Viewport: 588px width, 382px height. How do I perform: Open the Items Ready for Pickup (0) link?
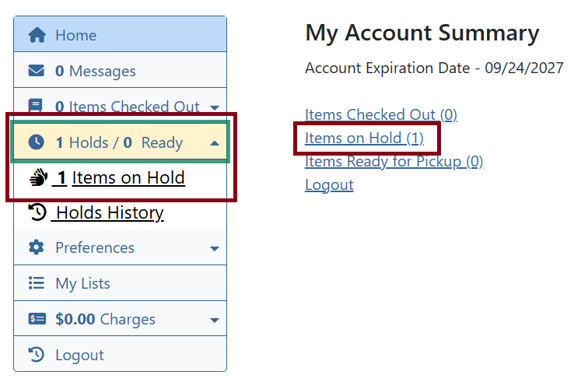[x=394, y=162]
